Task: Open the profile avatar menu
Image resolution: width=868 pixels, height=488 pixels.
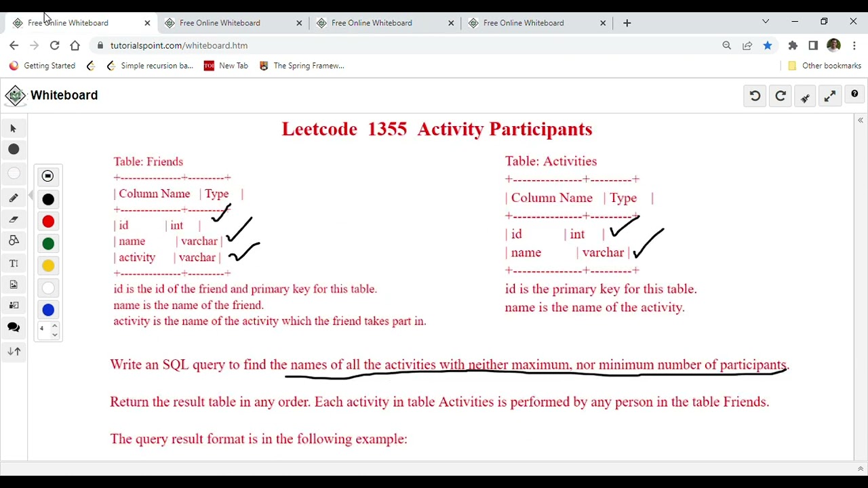Action: point(834,45)
